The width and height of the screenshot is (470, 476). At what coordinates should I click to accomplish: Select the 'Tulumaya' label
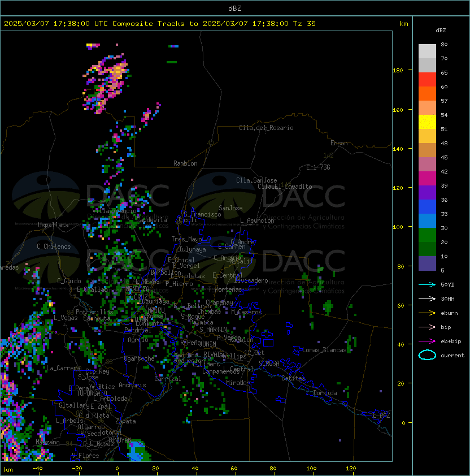click(x=193, y=249)
